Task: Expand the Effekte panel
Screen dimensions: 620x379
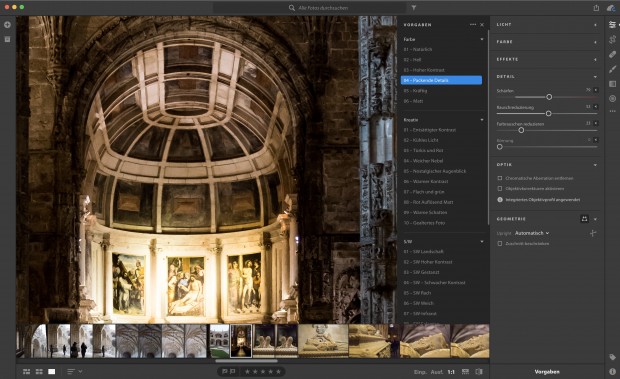Action: tap(595, 59)
